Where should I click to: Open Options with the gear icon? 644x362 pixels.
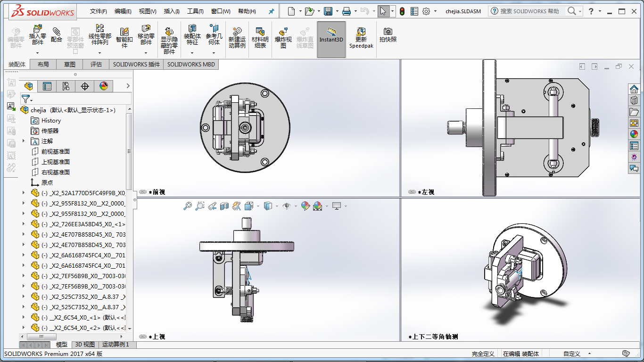point(426,11)
